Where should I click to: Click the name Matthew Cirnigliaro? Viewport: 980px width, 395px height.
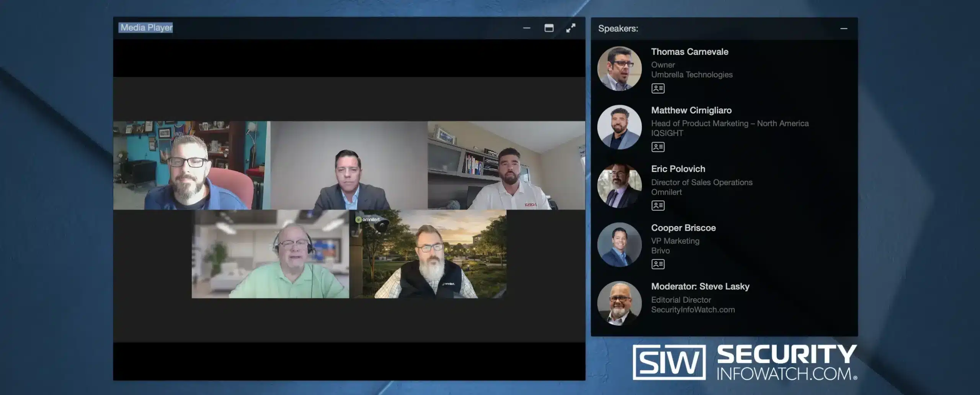click(x=691, y=110)
